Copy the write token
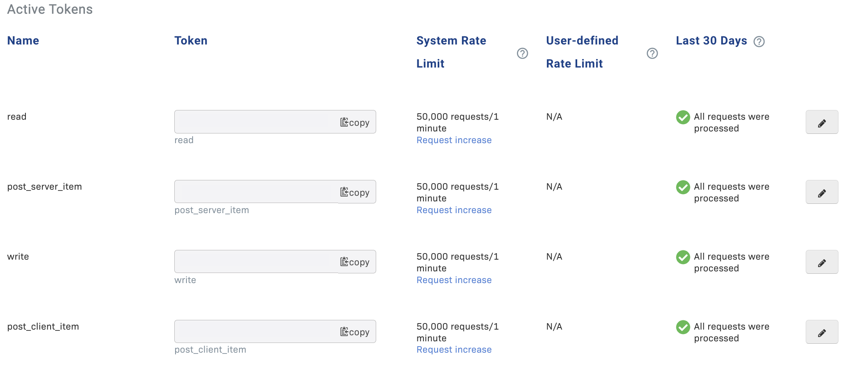 coord(355,262)
